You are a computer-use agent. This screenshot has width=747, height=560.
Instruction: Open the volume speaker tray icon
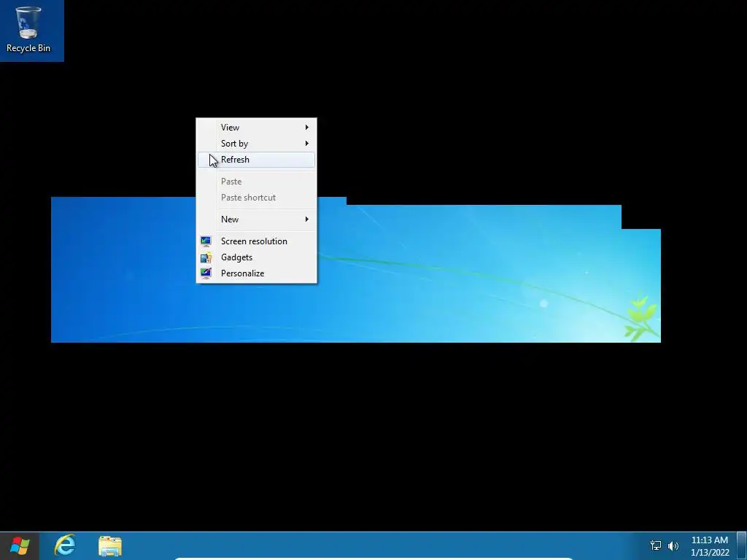coord(673,545)
